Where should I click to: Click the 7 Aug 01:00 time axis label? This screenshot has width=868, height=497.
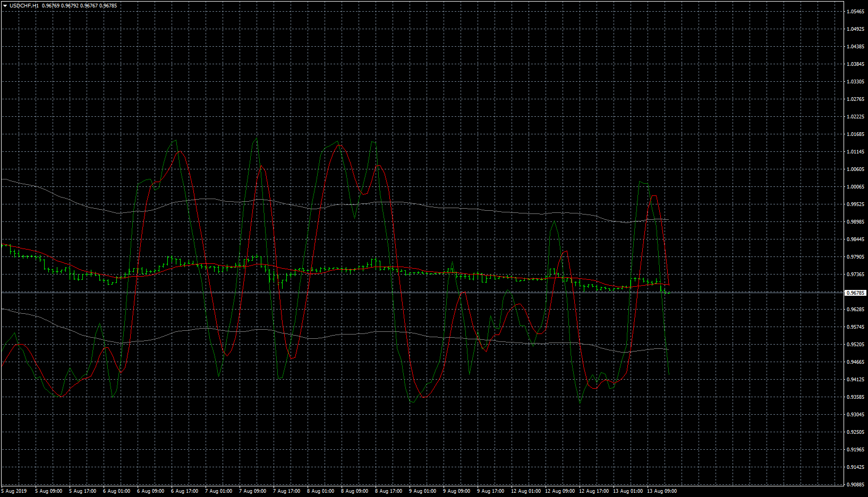click(218, 491)
